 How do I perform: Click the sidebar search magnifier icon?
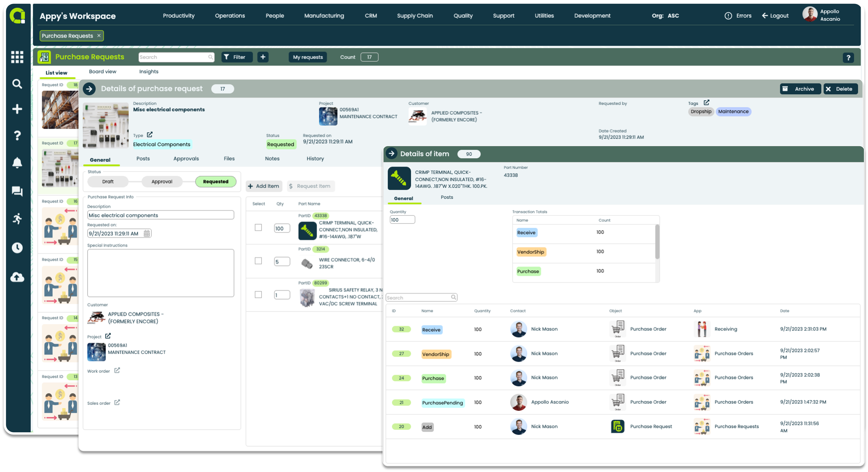17,83
